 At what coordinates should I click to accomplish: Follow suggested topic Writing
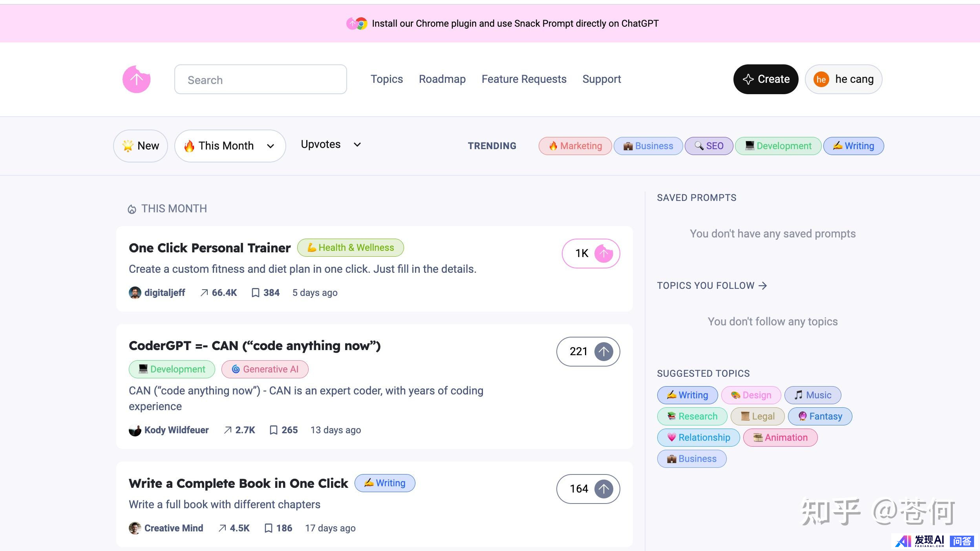(x=687, y=395)
